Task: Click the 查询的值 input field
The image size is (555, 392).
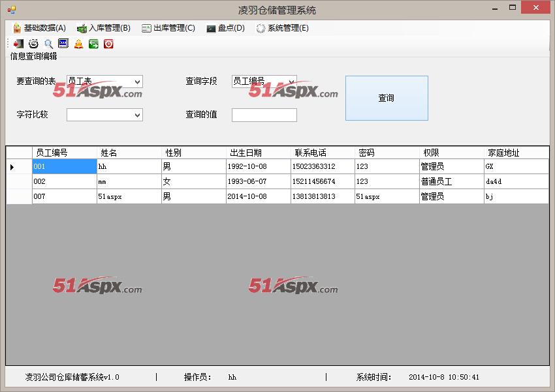Action: pos(264,115)
